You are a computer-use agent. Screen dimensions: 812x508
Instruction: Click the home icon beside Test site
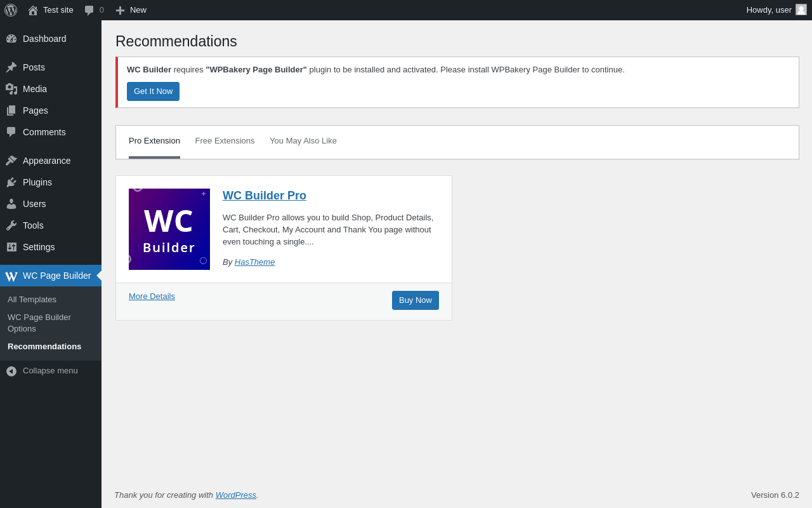point(33,10)
